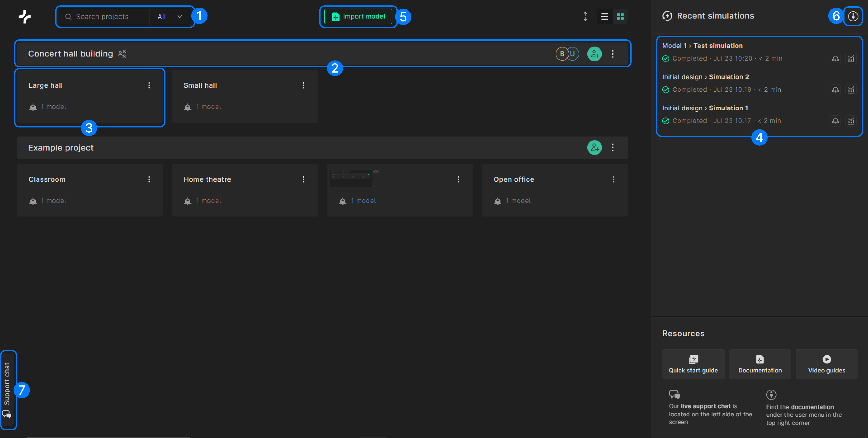Open Home theatre options menu
Viewport: 868px width, 438px height.
point(304,179)
